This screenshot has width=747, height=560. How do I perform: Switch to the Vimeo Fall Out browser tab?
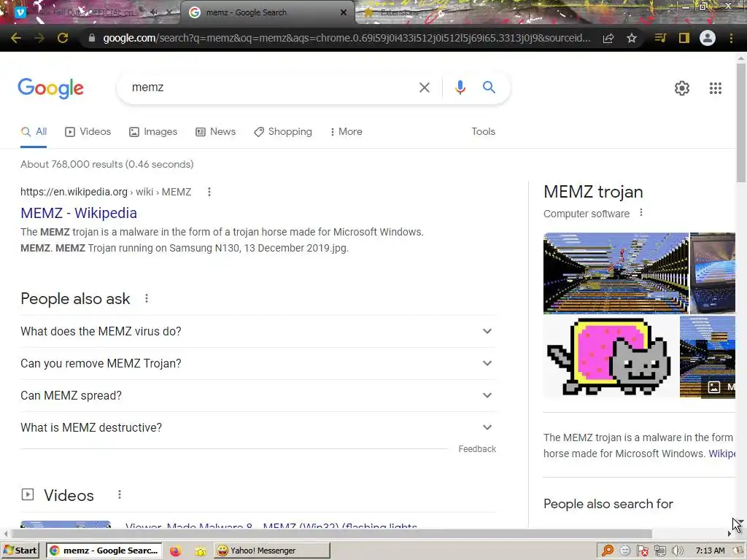pos(88,13)
